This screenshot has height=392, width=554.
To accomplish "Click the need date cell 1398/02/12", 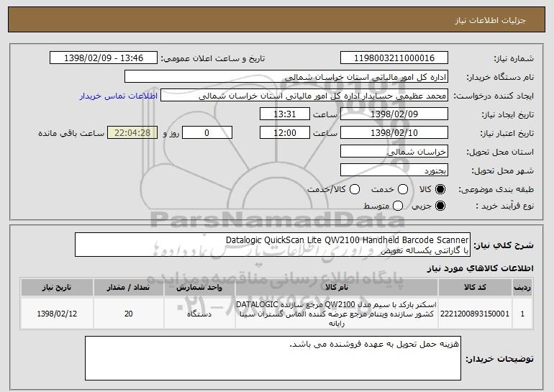I will pos(57,314).
